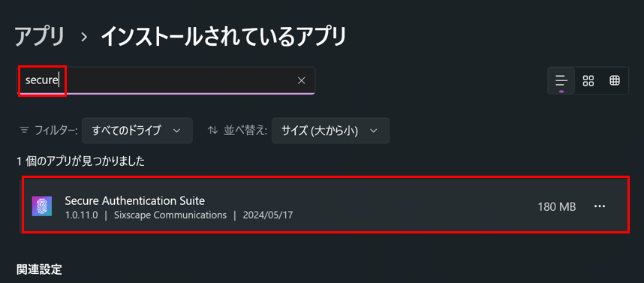Click the Secure Authentication Suite fingerprint app icon

click(x=42, y=206)
